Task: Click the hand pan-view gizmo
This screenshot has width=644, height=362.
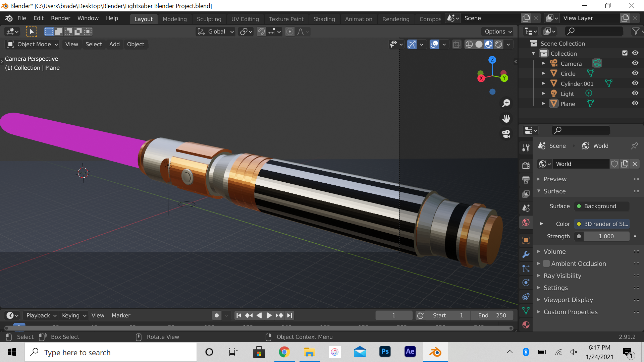Action: coord(506,119)
